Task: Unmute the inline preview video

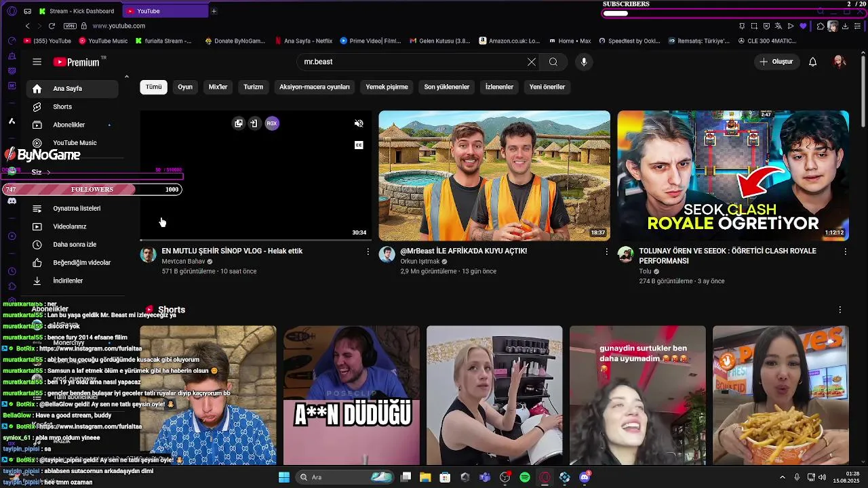Action: point(359,123)
